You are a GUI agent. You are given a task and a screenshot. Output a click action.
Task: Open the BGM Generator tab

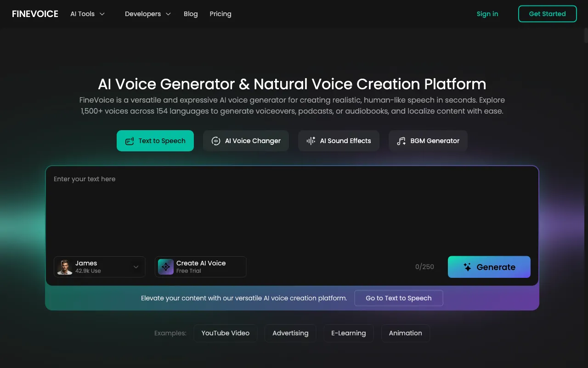click(428, 141)
